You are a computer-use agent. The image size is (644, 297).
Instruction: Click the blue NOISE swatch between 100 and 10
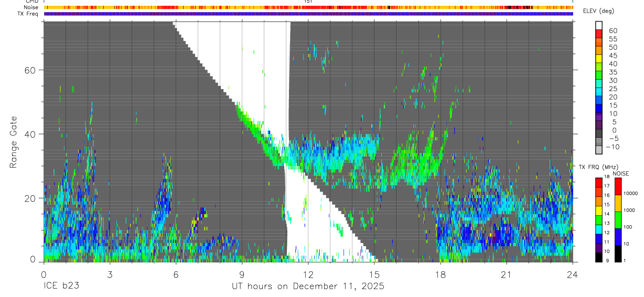tap(618, 236)
